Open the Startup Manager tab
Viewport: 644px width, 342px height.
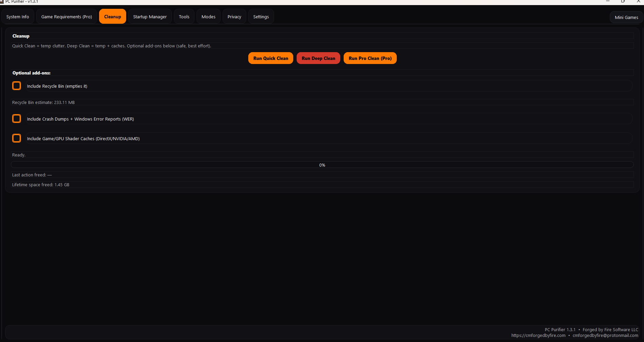[x=150, y=16]
